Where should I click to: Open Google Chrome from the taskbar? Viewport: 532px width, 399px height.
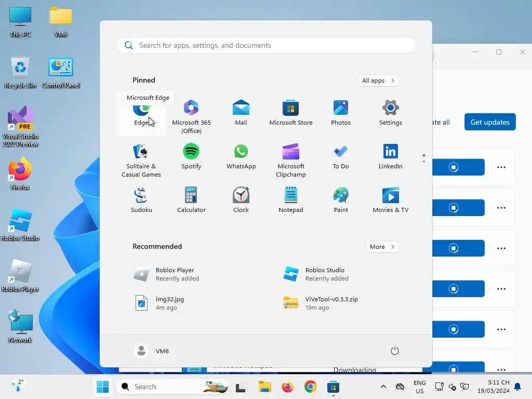(x=310, y=387)
